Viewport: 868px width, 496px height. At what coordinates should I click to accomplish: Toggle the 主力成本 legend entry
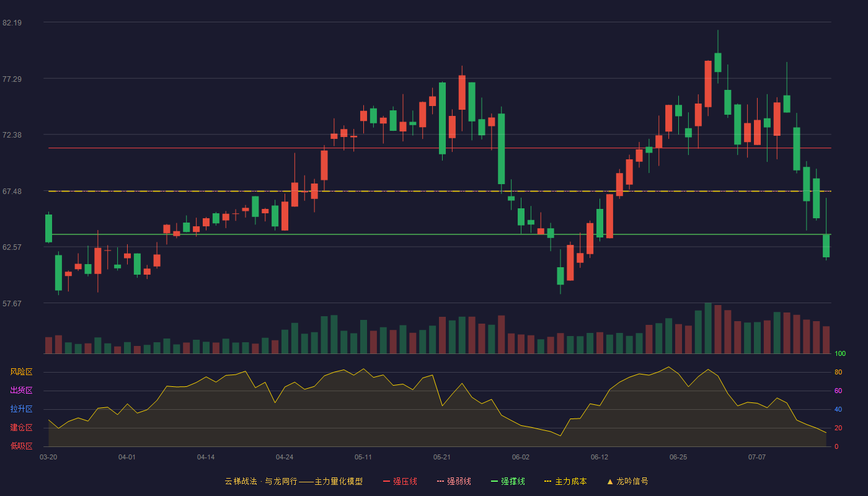(x=565, y=481)
